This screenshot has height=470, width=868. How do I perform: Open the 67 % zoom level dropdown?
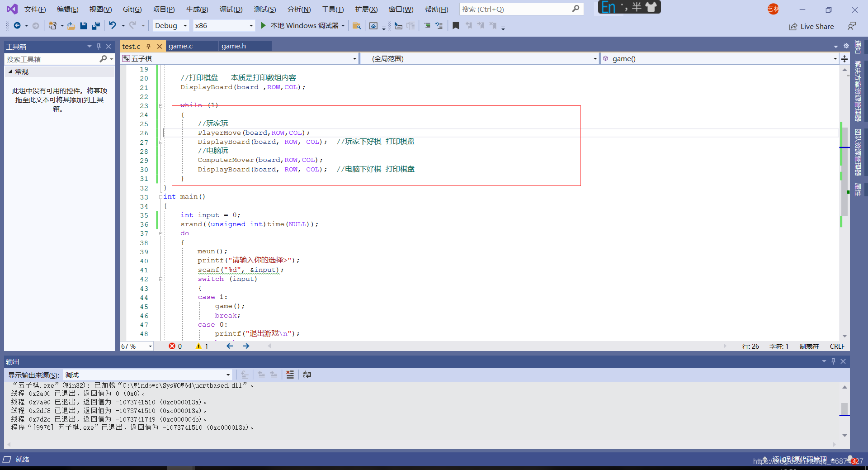click(137, 346)
